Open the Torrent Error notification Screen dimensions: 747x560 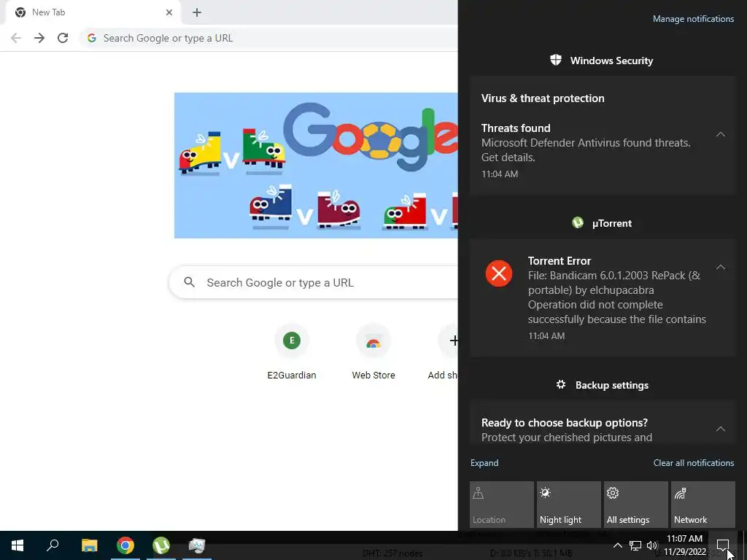[x=602, y=298]
